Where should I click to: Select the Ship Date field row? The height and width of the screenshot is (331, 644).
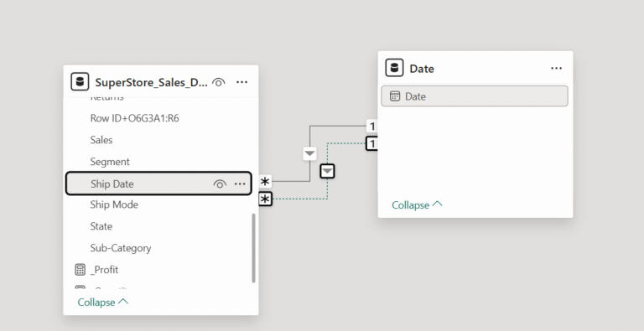pyautogui.click(x=158, y=184)
